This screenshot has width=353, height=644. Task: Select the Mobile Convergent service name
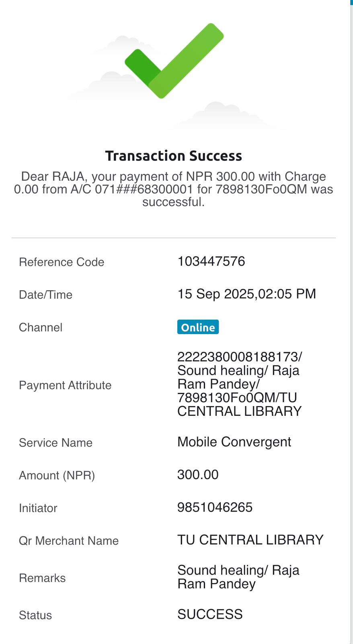point(234,442)
